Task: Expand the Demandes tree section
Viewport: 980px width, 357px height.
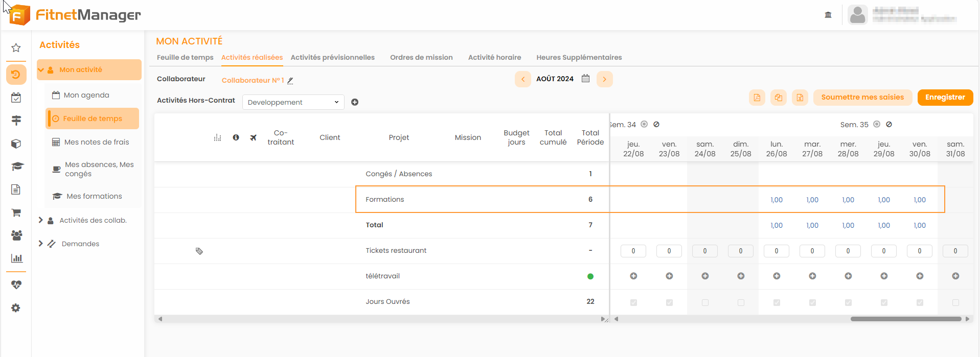Action: 41,244
